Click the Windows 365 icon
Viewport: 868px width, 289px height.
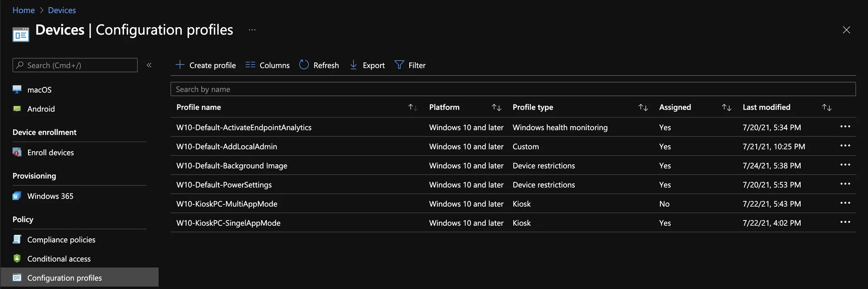tap(17, 196)
